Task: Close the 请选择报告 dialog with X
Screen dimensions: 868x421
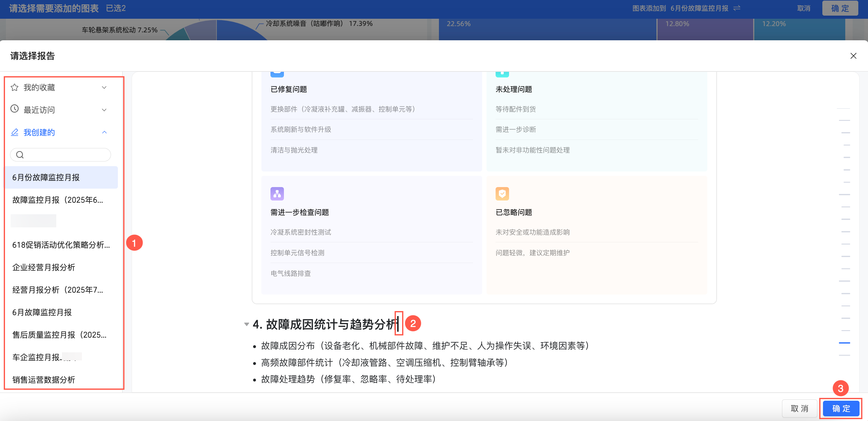Action: click(853, 56)
